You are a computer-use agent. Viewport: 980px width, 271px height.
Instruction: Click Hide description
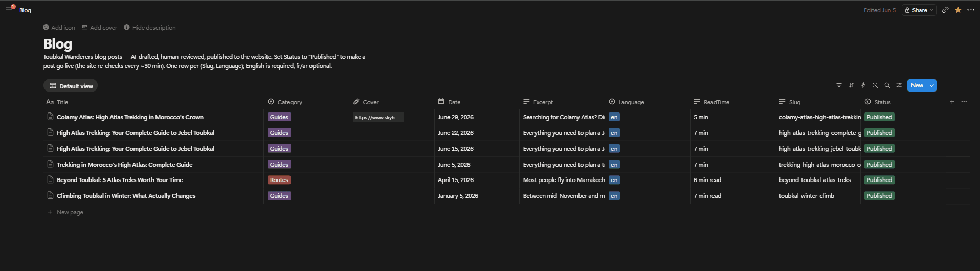coord(149,28)
